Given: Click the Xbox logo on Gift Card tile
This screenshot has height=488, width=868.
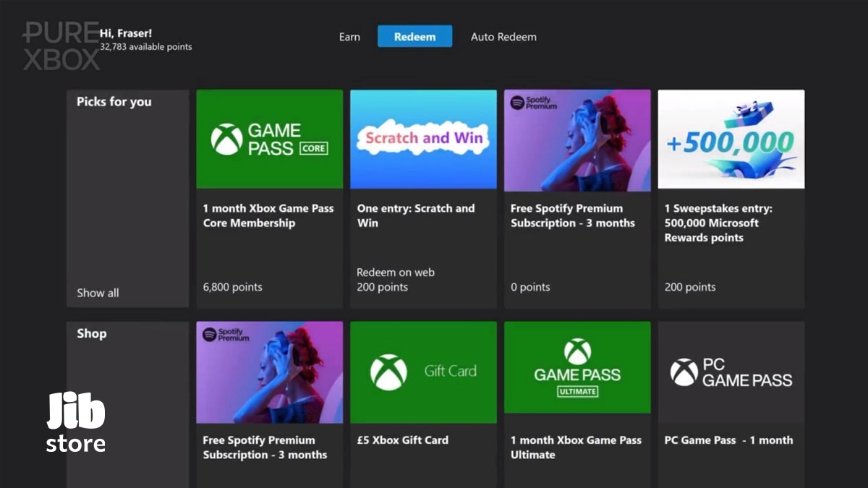Looking at the screenshot, I should tap(388, 372).
